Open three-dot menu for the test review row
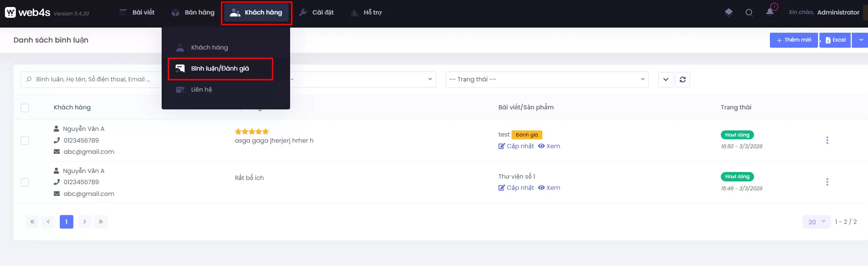Image resolution: width=868 pixels, height=266 pixels. click(827, 140)
